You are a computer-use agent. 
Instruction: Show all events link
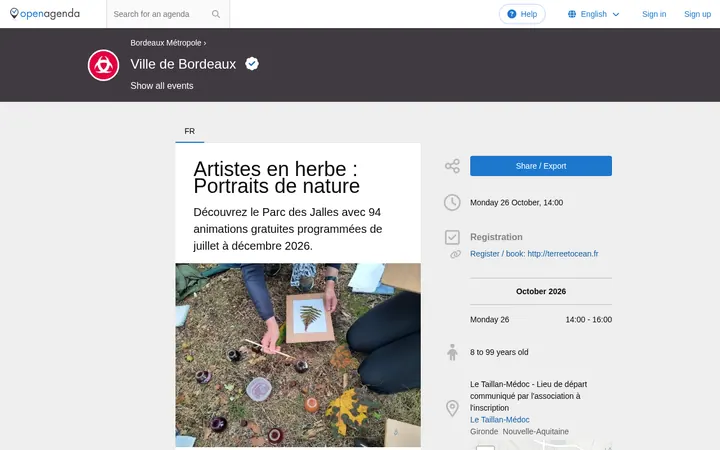(162, 86)
